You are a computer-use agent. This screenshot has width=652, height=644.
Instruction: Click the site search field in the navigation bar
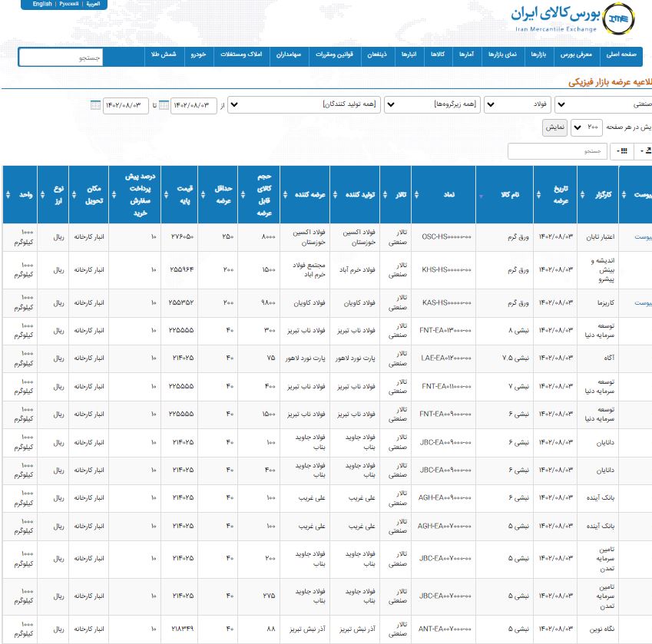61,58
